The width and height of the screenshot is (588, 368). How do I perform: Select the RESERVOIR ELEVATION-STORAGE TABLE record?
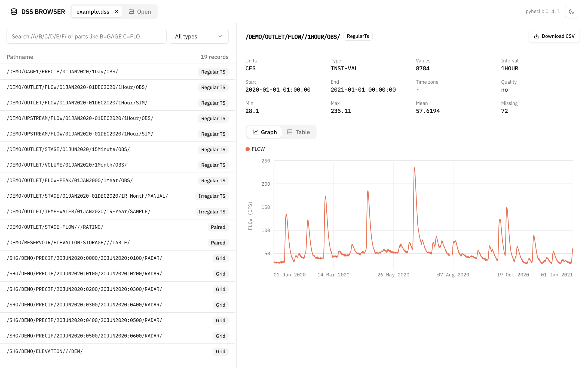coord(118,243)
